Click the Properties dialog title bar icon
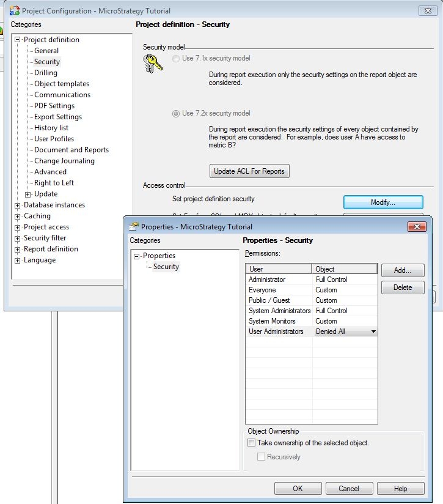This screenshot has width=443, height=504. [x=133, y=227]
